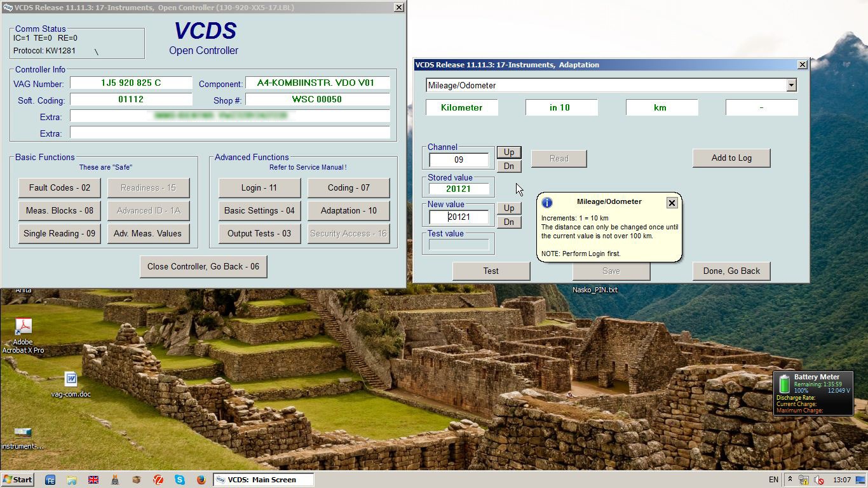
Task: Close the Mileage/Odometer balloon tip
Action: 672,203
